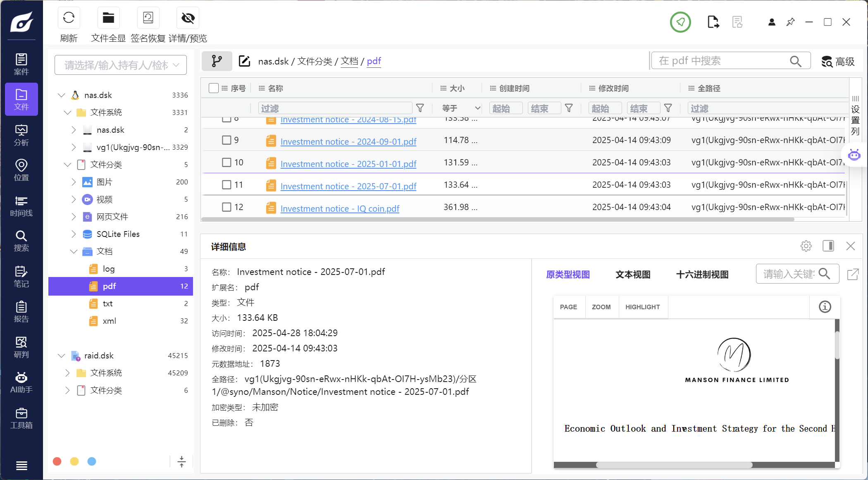Open 高级 advanced search
Screen dimensions: 868x480
[x=838, y=62]
